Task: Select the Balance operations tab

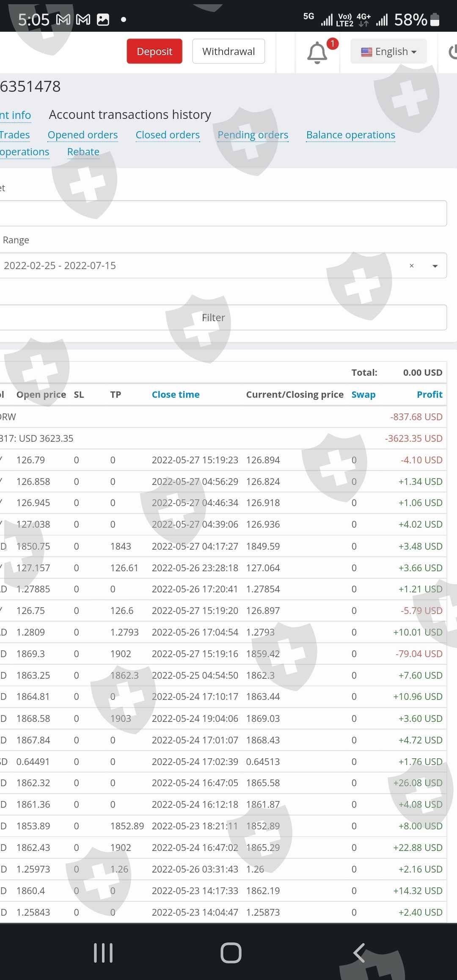Action: coord(350,135)
